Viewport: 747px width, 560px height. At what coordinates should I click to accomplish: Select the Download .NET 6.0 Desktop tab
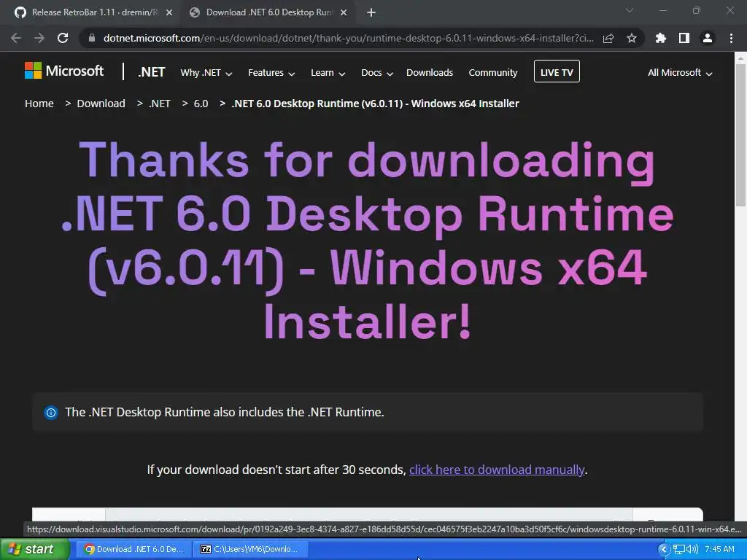point(268,13)
